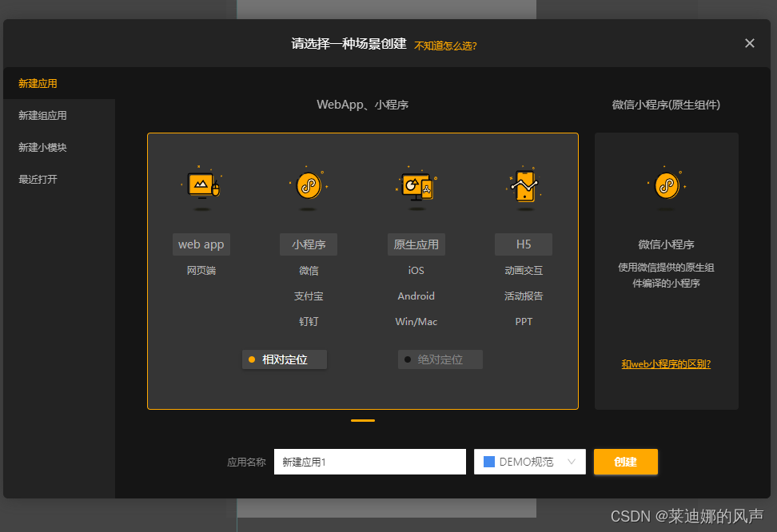
Task: Focus the 应用名称 input field
Action: 369,462
